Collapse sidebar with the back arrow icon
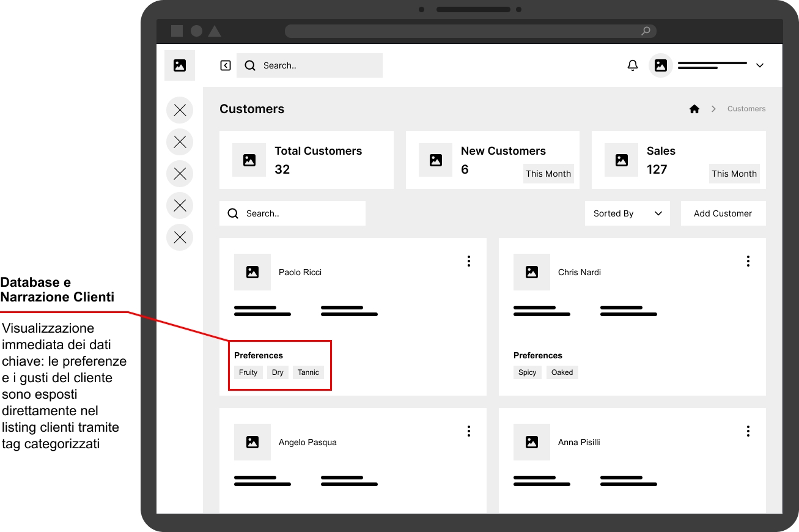The height and width of the screenshot is (532, 799). click(x=226, y=65)
